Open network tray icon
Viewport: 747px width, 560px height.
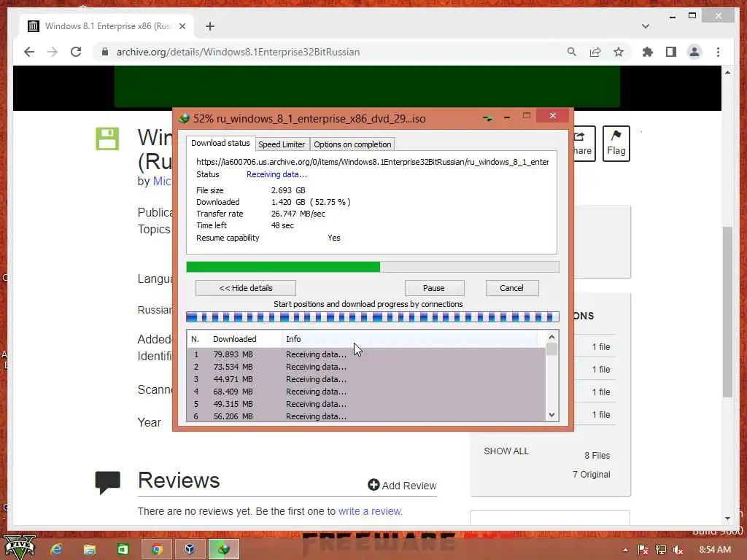coord(661,550)
